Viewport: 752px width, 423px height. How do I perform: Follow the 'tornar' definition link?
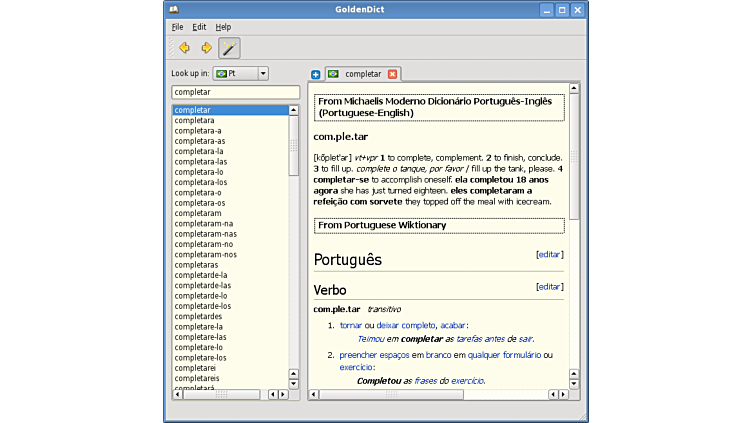[350, 325]
